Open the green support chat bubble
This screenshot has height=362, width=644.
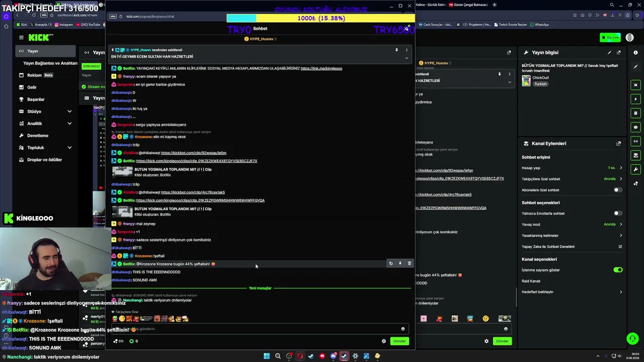[632, 338]
